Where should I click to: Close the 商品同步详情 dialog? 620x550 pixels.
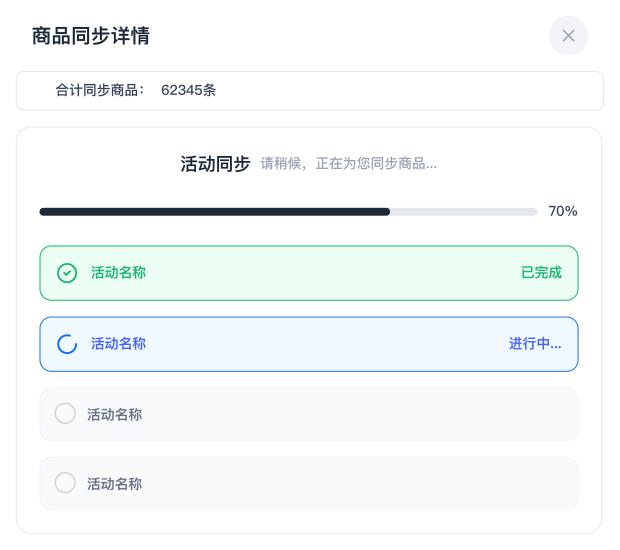tap(568, 36)
